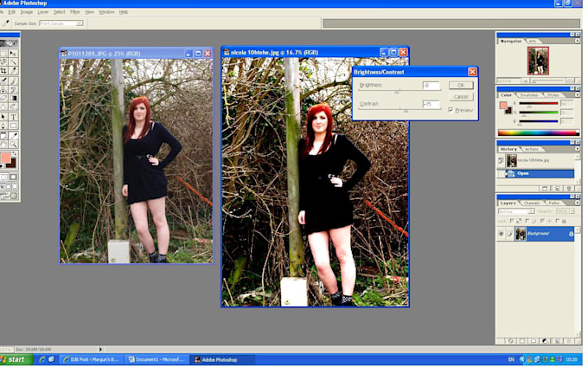Viewport: 588px width, 368px height.
Task: Switch to Quick Mask mode
Action: [13, 177]
